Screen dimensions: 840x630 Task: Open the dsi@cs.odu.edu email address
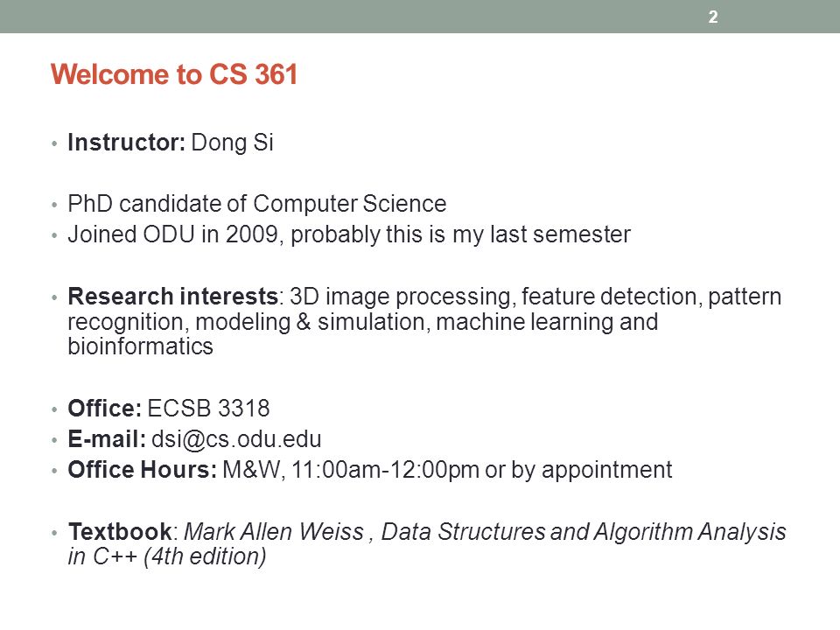(236, 439)
